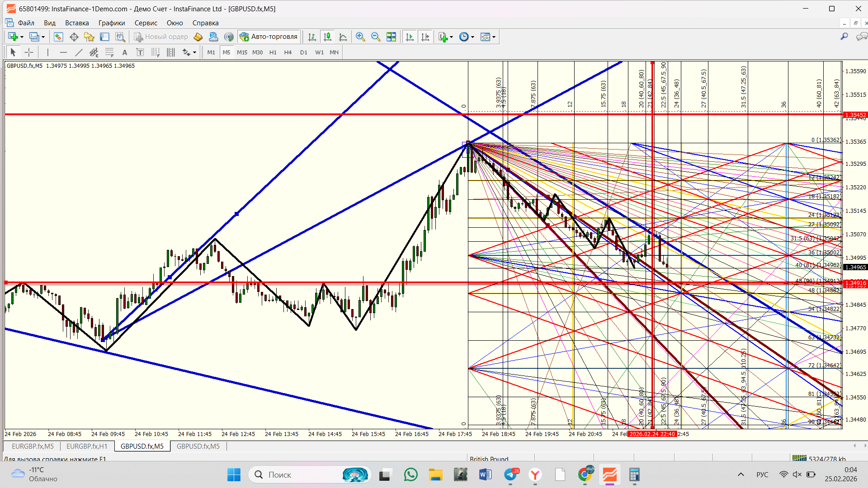The width and height of the screenshot is (868, 488).
Task: Open the Navigator panel star-folder icon
Action: pos(89,37)
